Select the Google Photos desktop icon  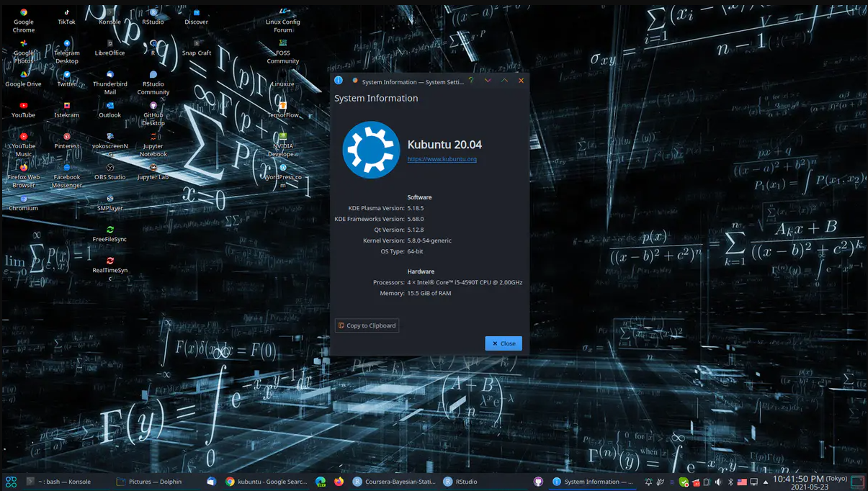24,52
